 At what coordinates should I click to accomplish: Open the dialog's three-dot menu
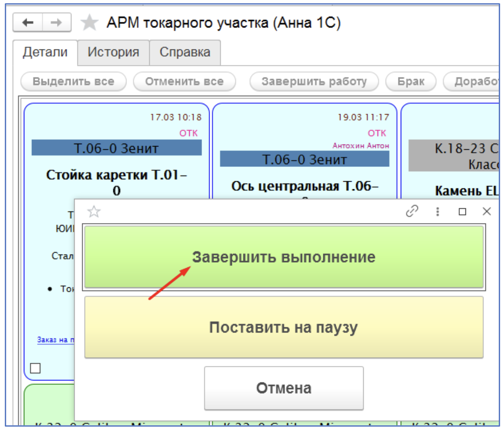tap(437, 212)
